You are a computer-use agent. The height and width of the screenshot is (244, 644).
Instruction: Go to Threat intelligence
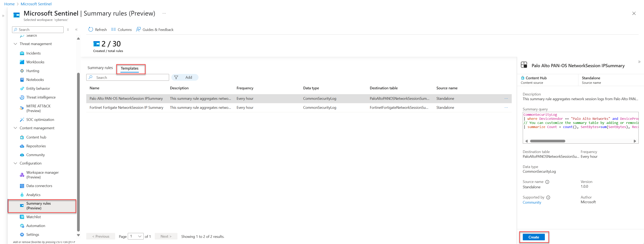coord(41,97)
